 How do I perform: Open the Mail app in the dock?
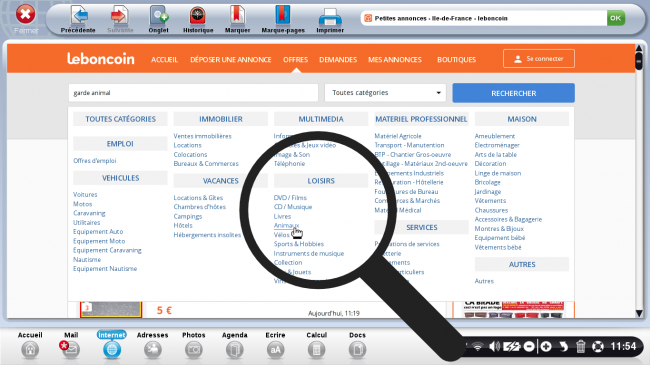[70, 345]
